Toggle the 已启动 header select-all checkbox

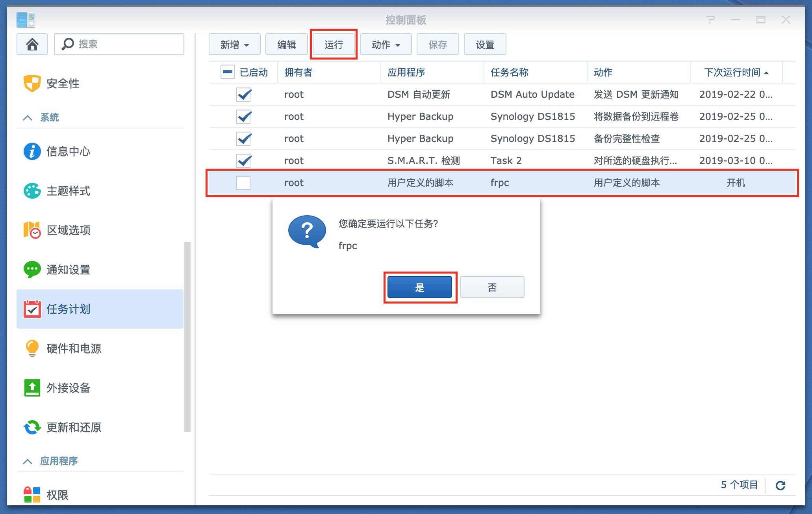(228, 72)
